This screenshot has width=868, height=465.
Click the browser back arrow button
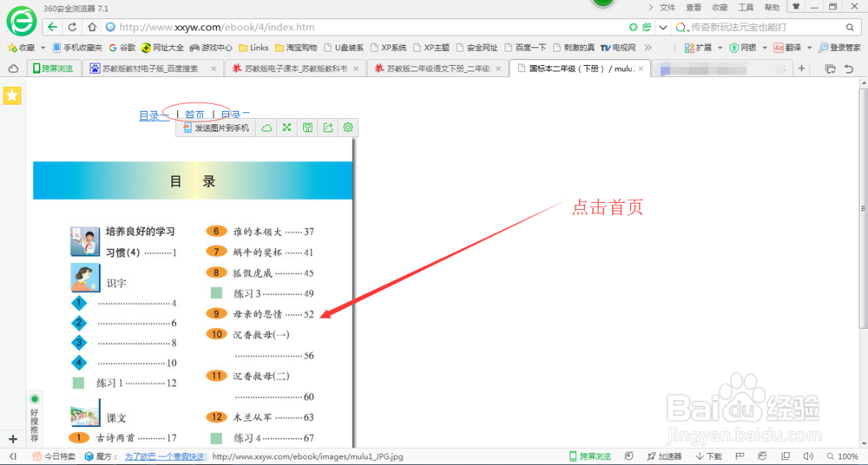(x=53, y=27)
